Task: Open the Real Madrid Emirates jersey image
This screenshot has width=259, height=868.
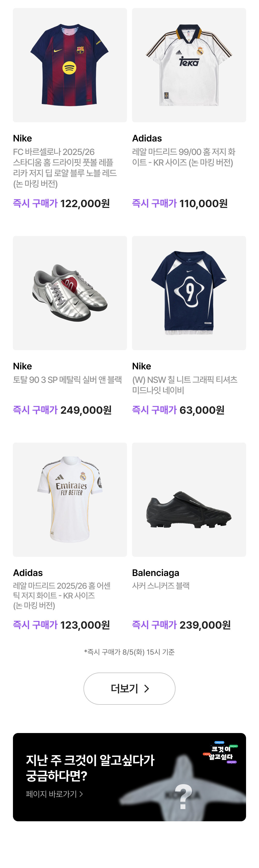Action: tap(70, 499)
